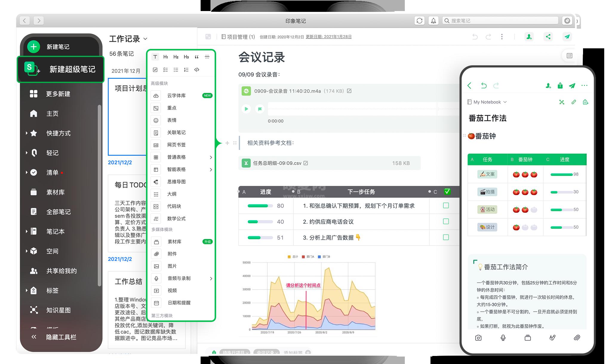
Task: Click the 更新日期: 2021年1月28日 link
Action: tap(328, 37)
